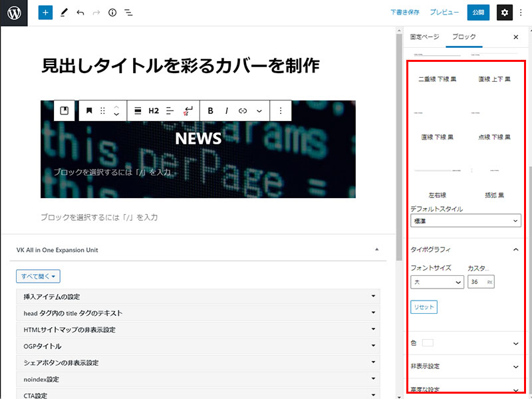The image size is (532, 399).
Task: Insert a link using the block toolbar
Action: [243, 111]
